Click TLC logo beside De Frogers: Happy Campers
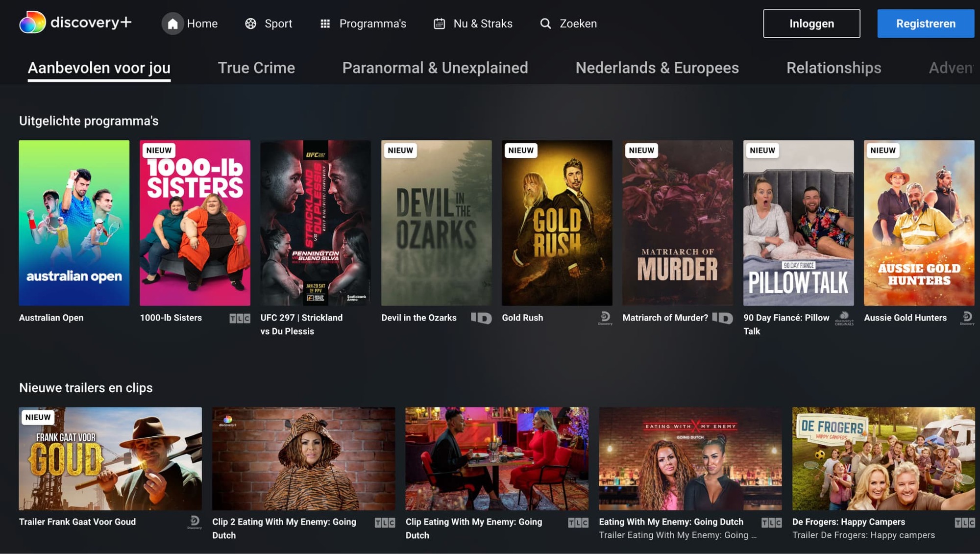 pos(965,523)
